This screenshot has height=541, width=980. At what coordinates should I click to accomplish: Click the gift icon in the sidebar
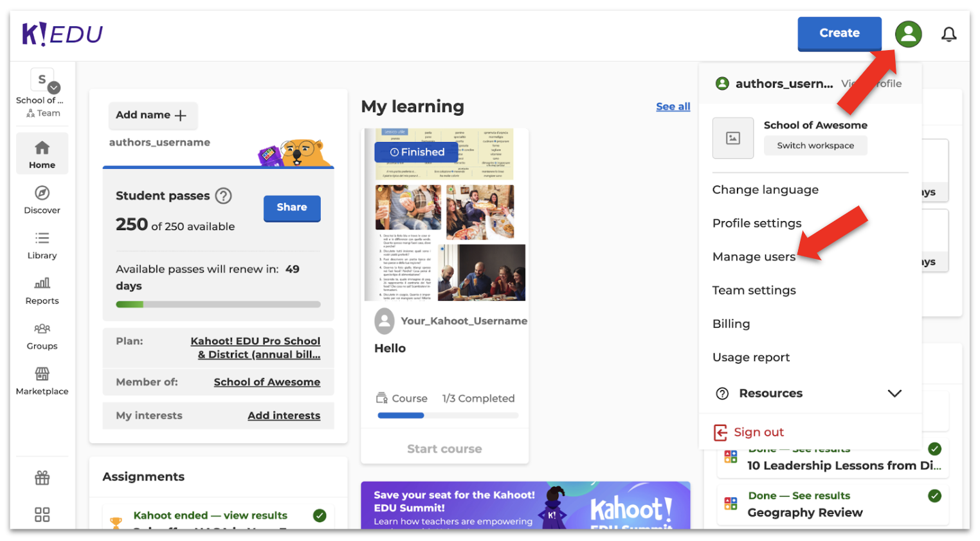click(x=42, y=478)
